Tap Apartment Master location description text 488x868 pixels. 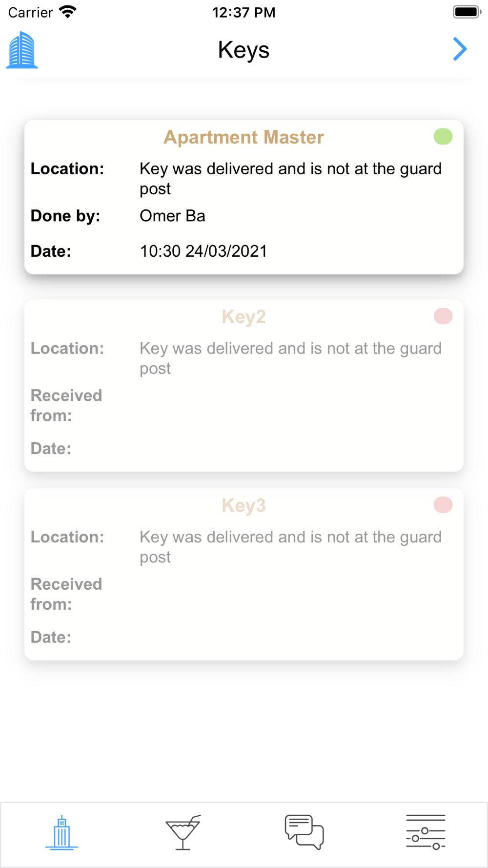click(290, 179)
